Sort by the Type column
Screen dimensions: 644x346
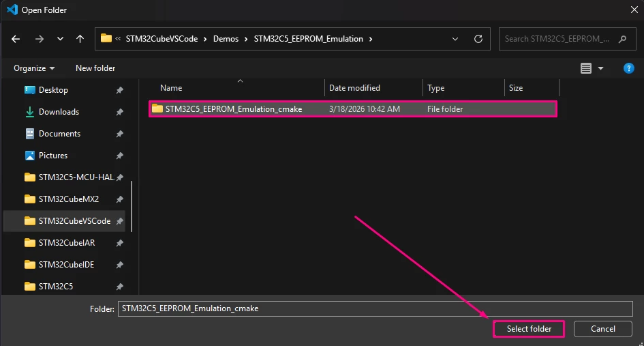[435, 88]
